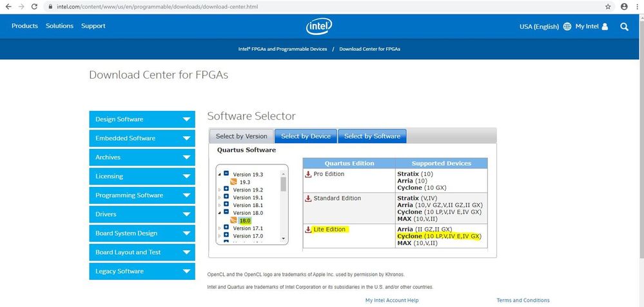644x307 pixels.
Task: Click the plus box icon of Version 19.1
Action: point(226,197)
